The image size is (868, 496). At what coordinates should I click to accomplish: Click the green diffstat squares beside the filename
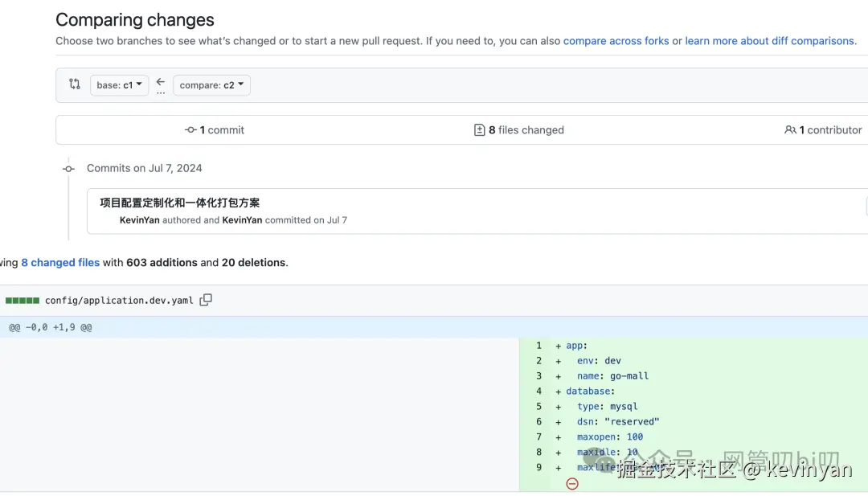23,301
